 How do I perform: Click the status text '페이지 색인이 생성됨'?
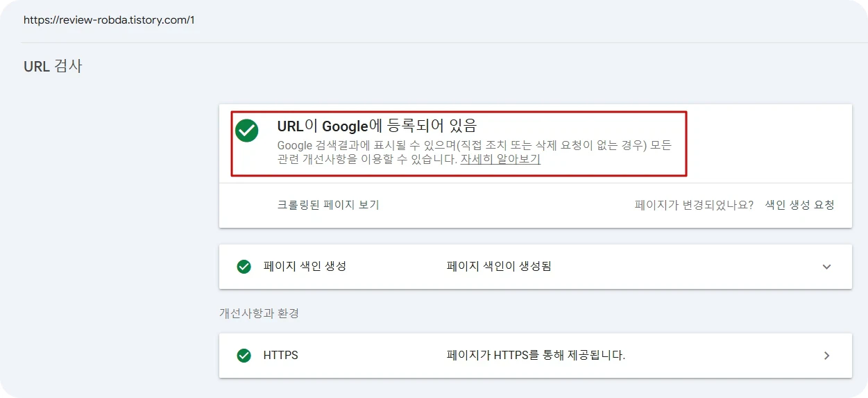[x=499, y=267]
